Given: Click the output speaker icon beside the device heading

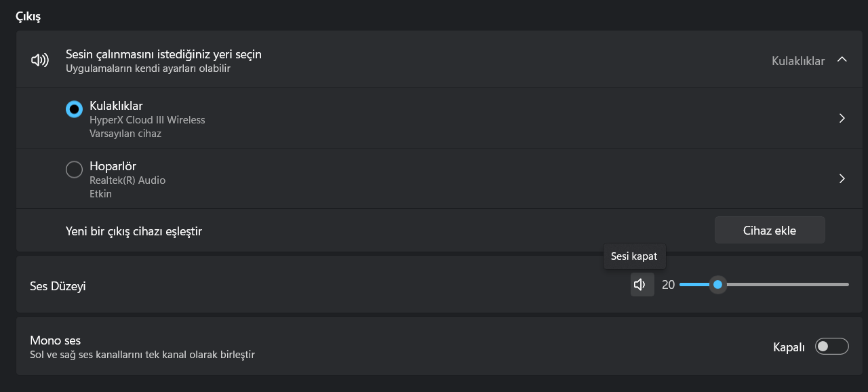Looking at the screenshot, I should (x=40, y=60).
